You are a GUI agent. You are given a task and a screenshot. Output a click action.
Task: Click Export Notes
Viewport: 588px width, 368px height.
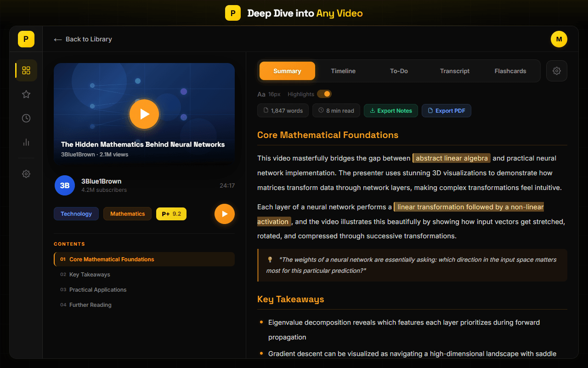point(390,110)
